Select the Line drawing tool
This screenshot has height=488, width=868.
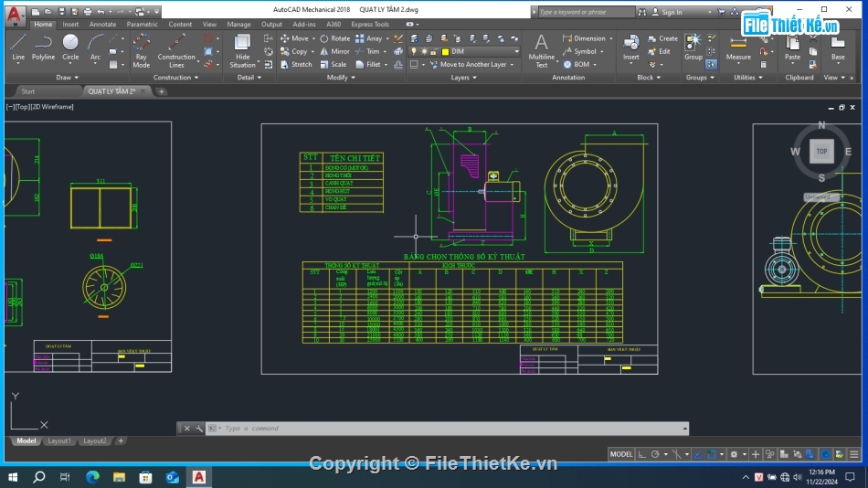[x=18, y=48]
